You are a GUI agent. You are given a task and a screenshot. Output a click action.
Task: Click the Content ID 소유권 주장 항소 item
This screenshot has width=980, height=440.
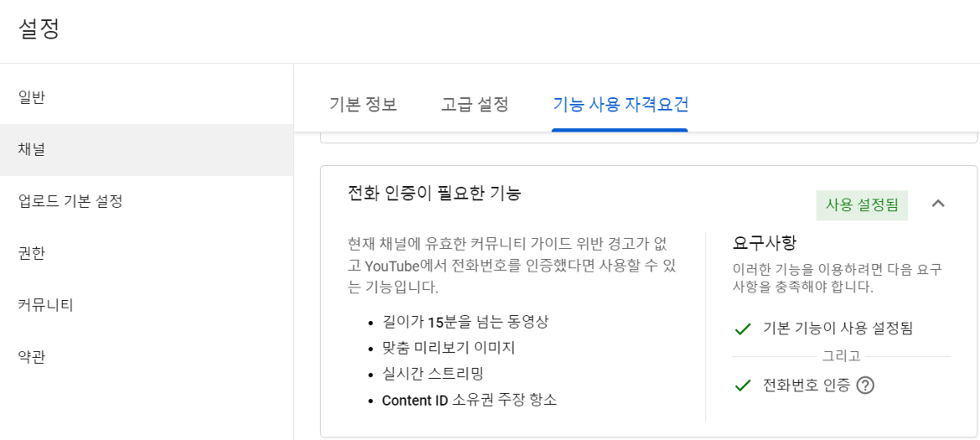469,400
